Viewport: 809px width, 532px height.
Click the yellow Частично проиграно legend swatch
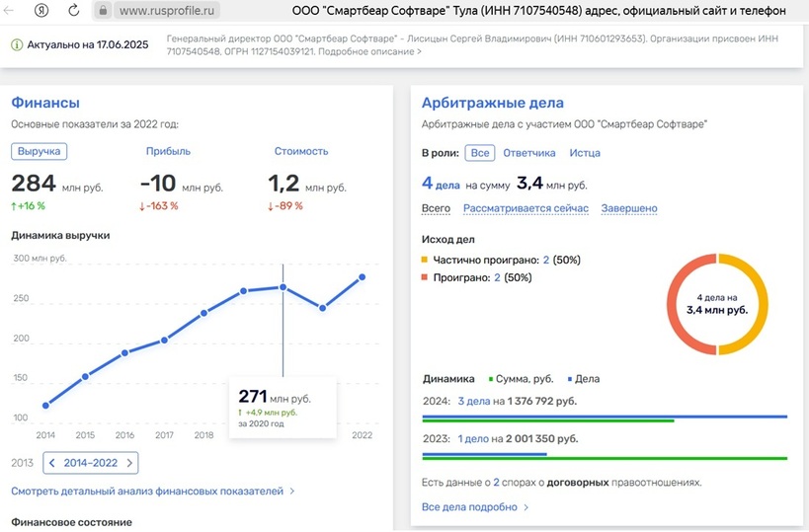point(425,260)
